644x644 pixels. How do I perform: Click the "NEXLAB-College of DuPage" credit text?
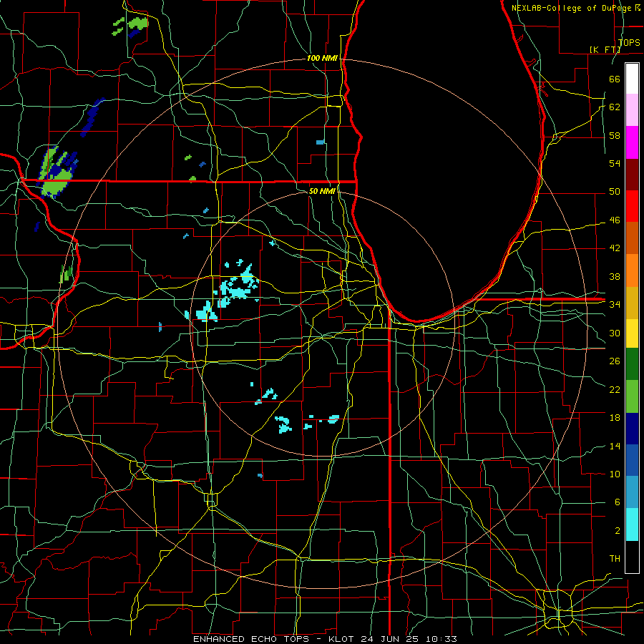[571, 8]
